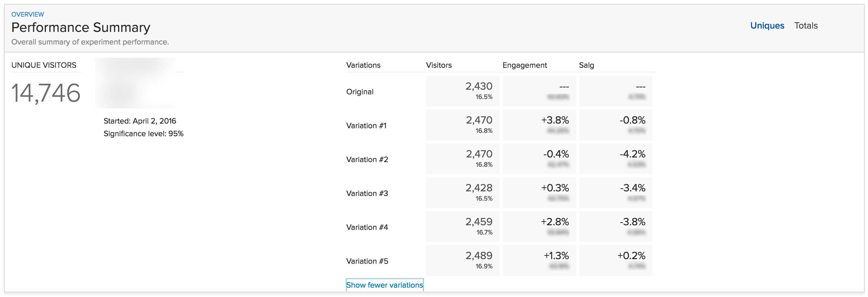Screen dimensions: 868x297
Task: Click the Variations column header
Action: point(363,65)
